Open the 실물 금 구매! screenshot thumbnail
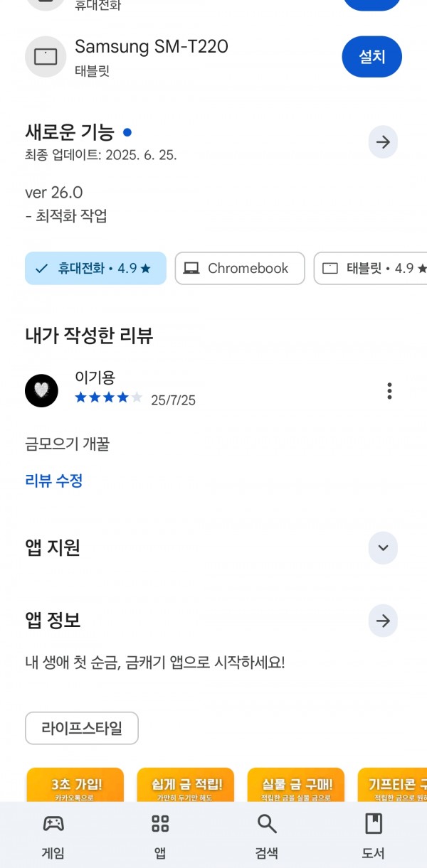 [x=296, y=784]
